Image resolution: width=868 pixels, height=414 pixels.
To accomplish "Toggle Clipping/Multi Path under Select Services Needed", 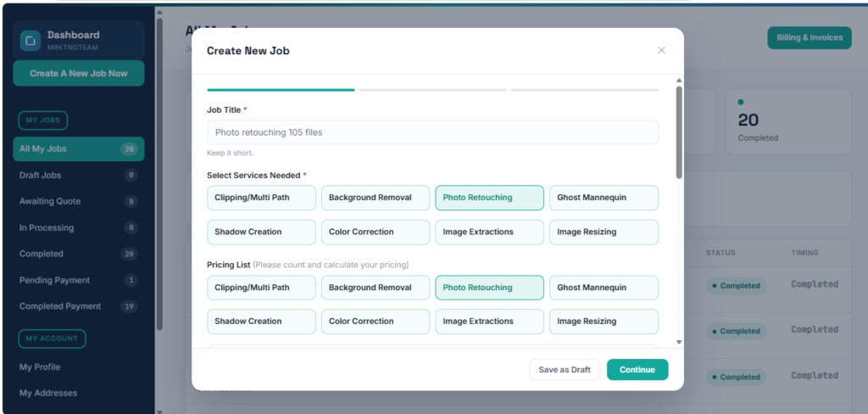I will (x=261, y=198).
